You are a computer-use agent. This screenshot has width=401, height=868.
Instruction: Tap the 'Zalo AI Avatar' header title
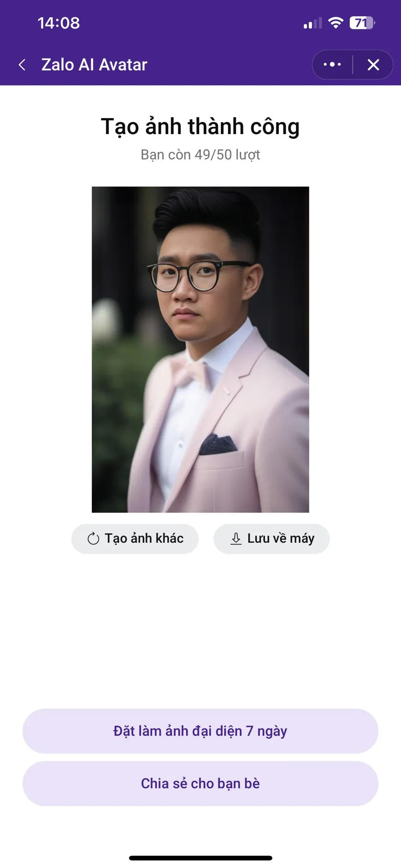(x=94, y=65)
